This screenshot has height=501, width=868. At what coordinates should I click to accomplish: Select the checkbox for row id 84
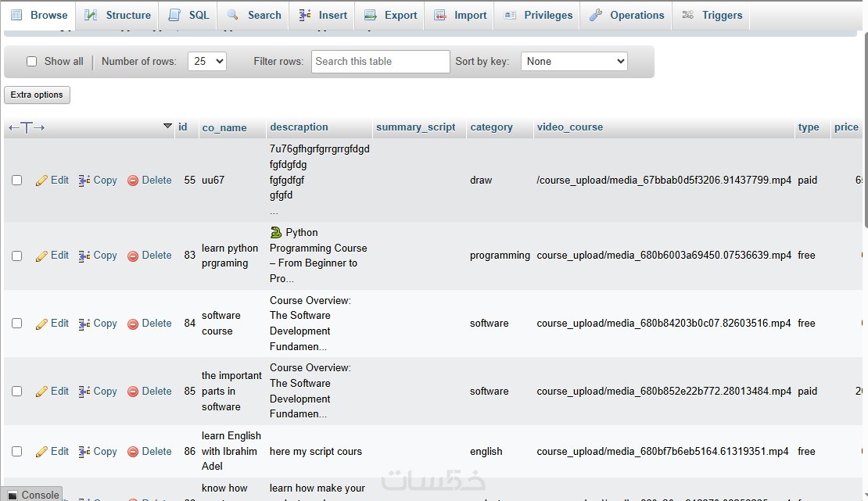tap(17, 324)
